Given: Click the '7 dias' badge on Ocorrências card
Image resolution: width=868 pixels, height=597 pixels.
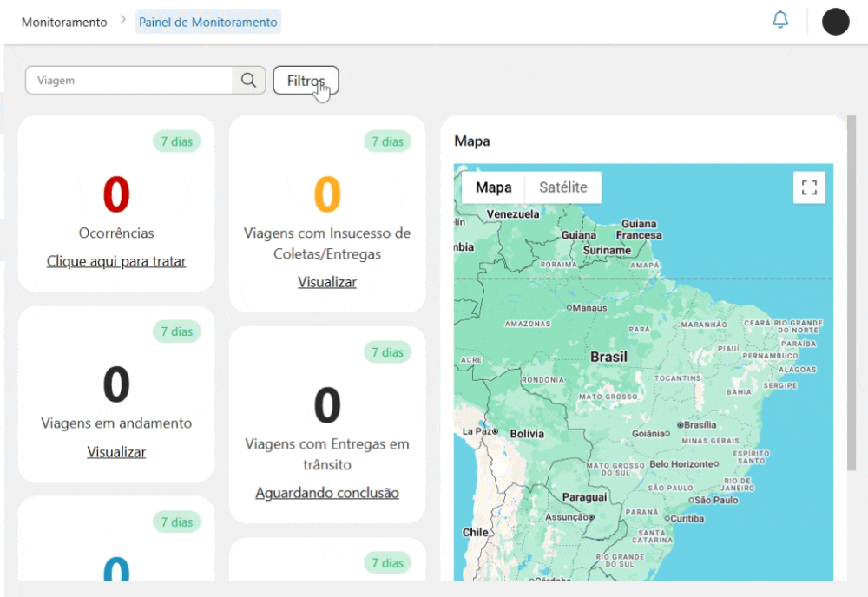Looking at the screenshot, I should (176, 141).
